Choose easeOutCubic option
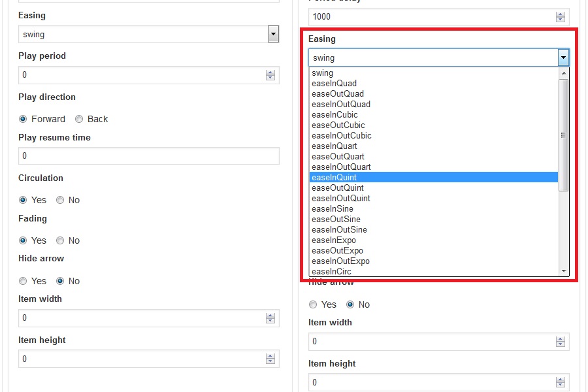This screenshot has height=392, width=588. 338,125
